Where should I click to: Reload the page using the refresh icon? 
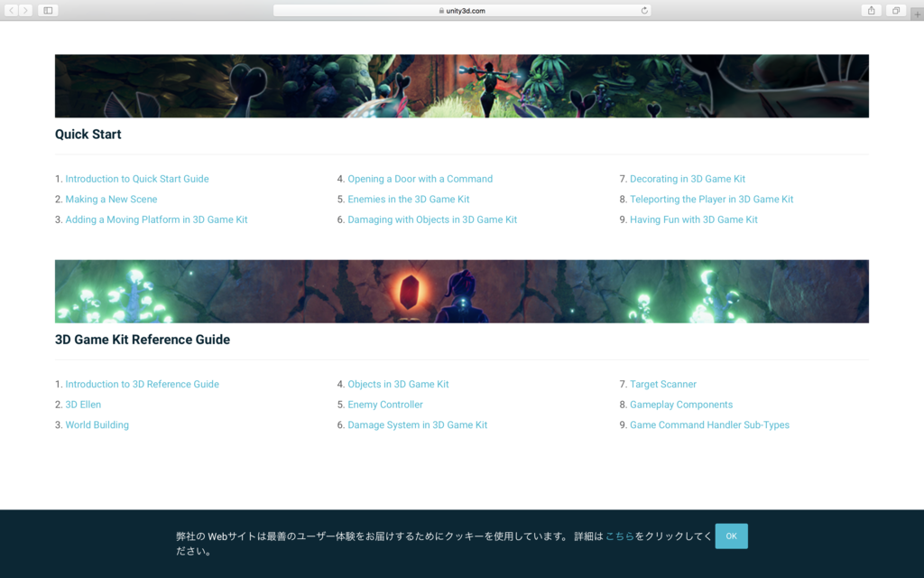coord(644,11)
